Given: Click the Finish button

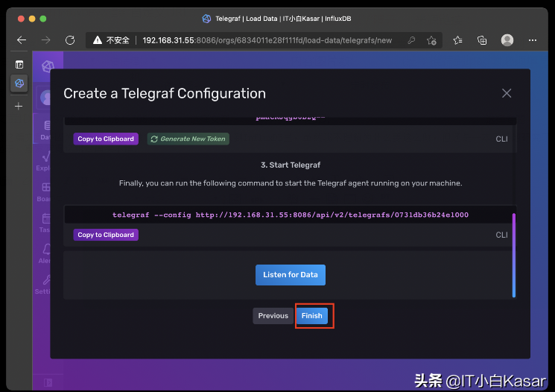Looking at the screenshot, I should click(312, 316).
